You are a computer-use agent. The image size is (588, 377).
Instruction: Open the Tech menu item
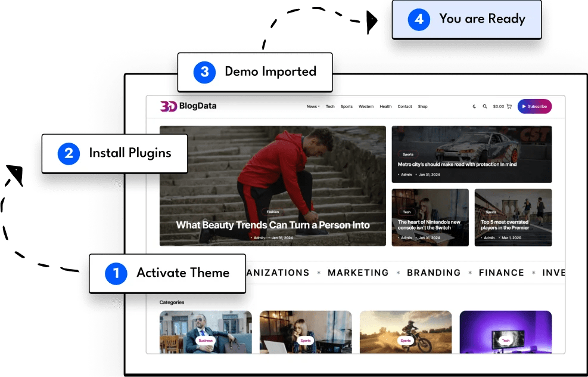[330, 107]
